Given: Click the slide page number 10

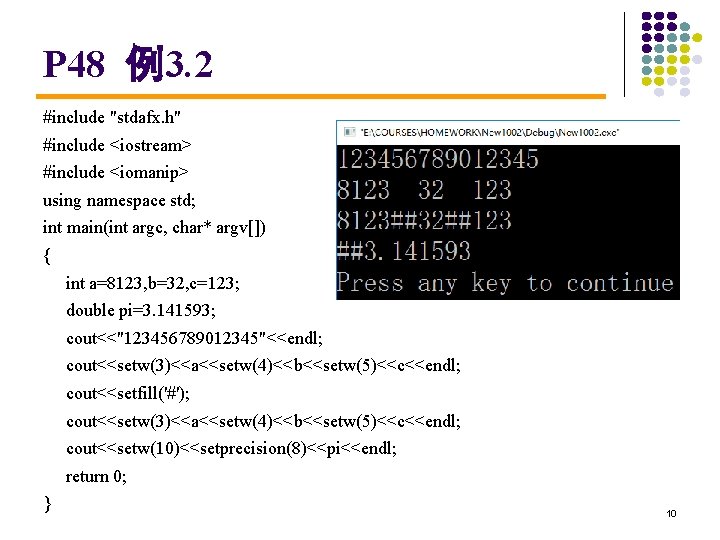Looking at the screenshot, I should pyautogui.click(x=671, y=513).
